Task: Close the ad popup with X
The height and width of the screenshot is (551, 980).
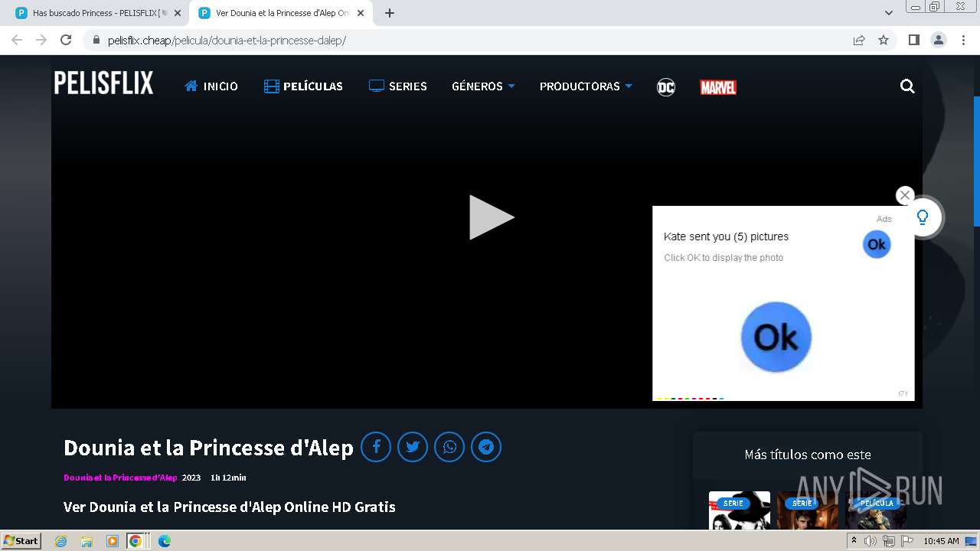Action: pos(905,195)
